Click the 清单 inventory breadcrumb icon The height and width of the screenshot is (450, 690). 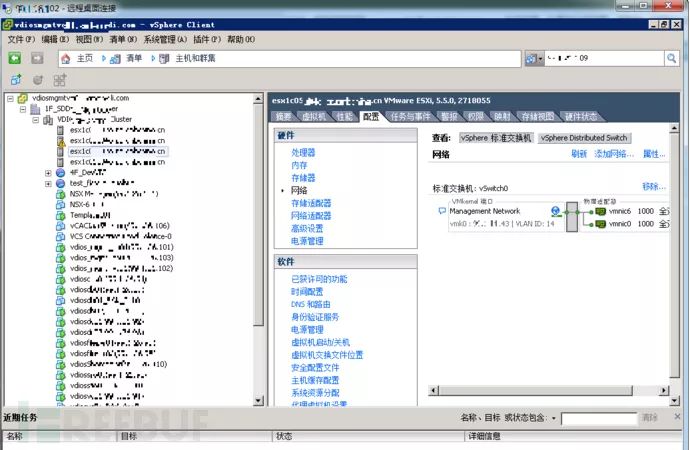tap(115, 59)
